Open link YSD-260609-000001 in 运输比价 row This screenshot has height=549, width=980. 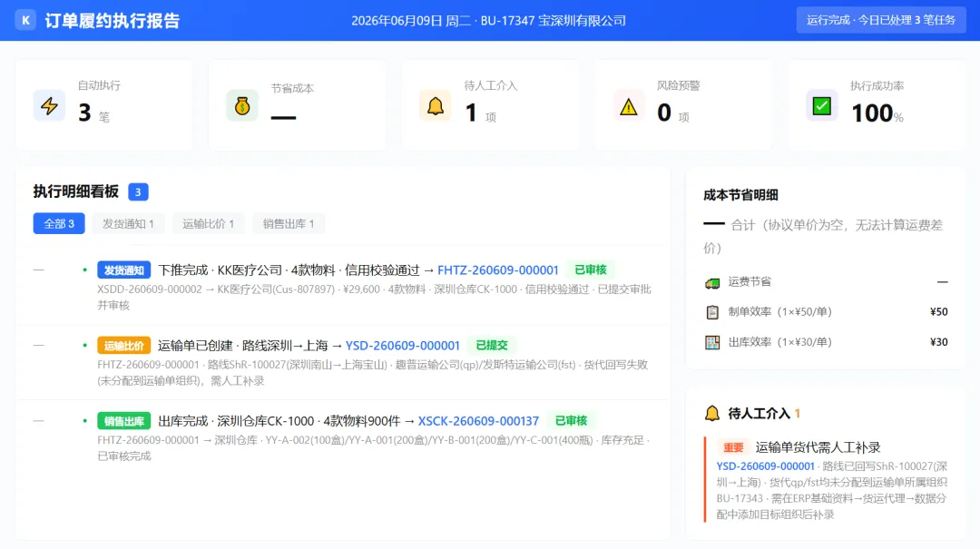click(x=403, y=345)
